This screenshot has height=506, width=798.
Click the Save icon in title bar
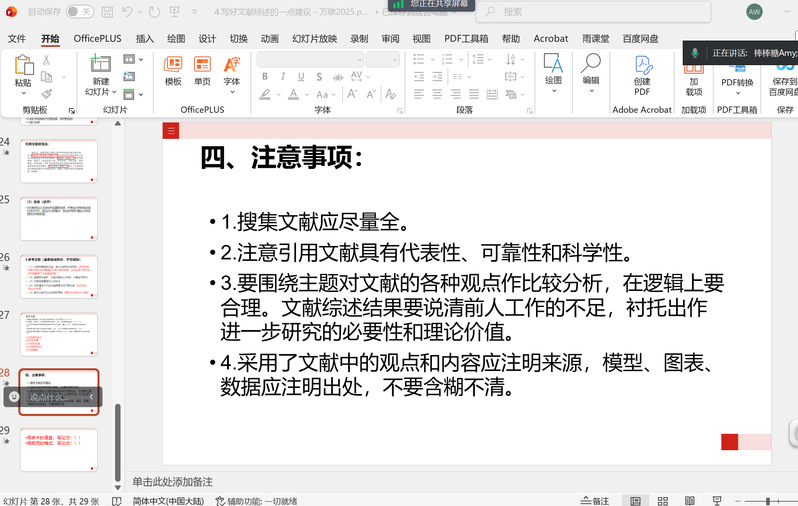107,12
